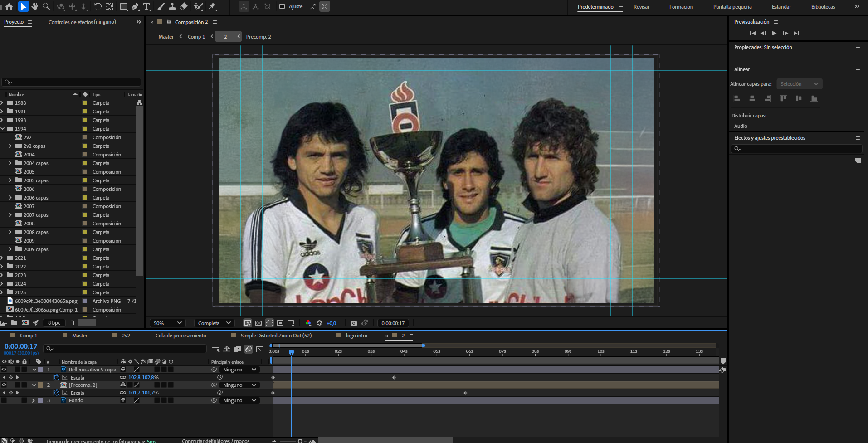
Task: Play the composition preview
Action: [774, 33]
